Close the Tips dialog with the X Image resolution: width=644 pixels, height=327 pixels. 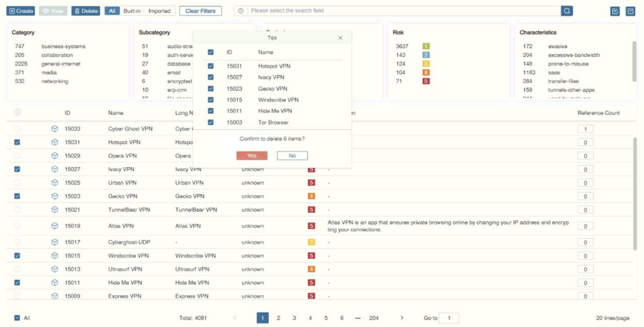340,38
